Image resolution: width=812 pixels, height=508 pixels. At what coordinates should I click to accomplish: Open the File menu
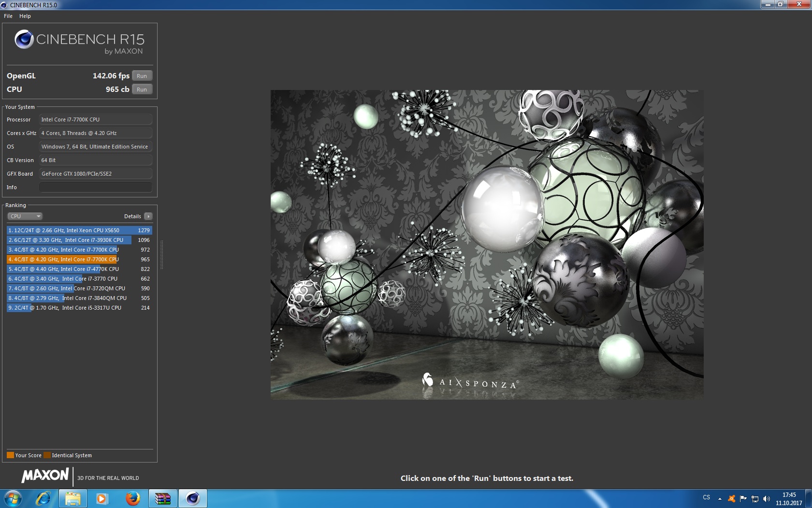point(8,16)
